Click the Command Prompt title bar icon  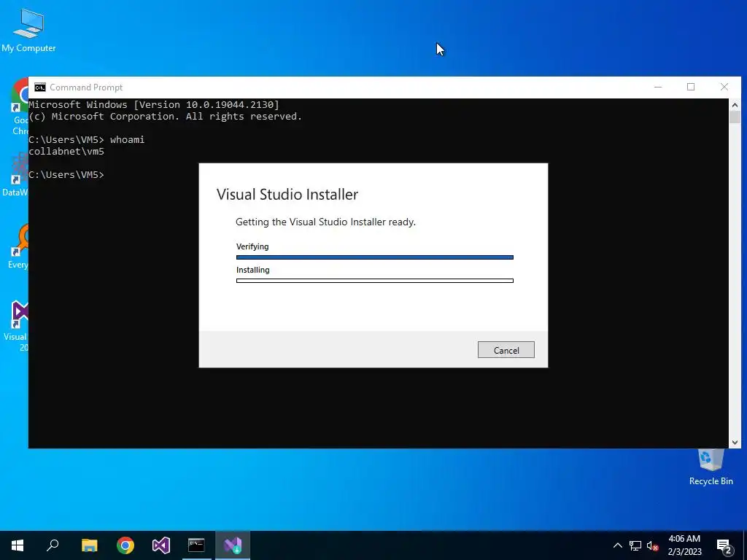coord(40,87)
